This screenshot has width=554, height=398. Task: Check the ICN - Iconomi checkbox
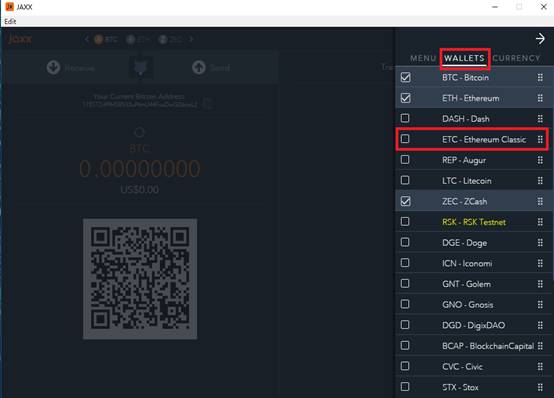[x=405, y=263]
